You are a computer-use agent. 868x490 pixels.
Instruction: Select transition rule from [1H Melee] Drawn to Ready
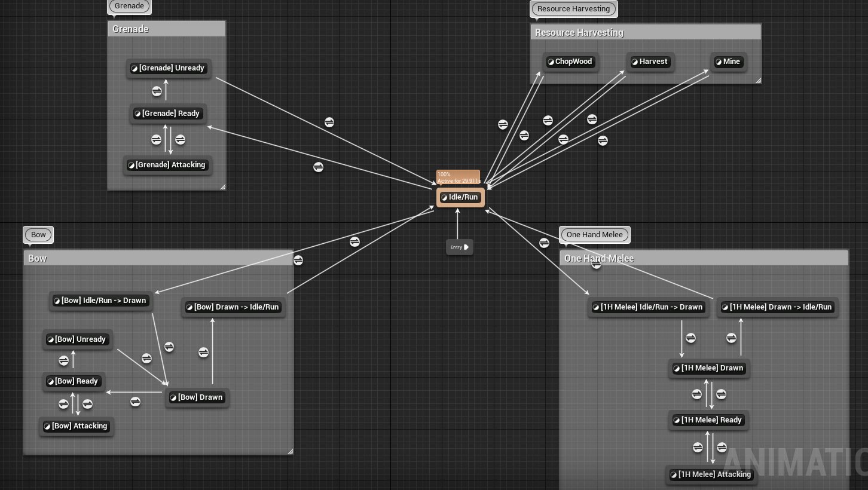pos(721,394)
